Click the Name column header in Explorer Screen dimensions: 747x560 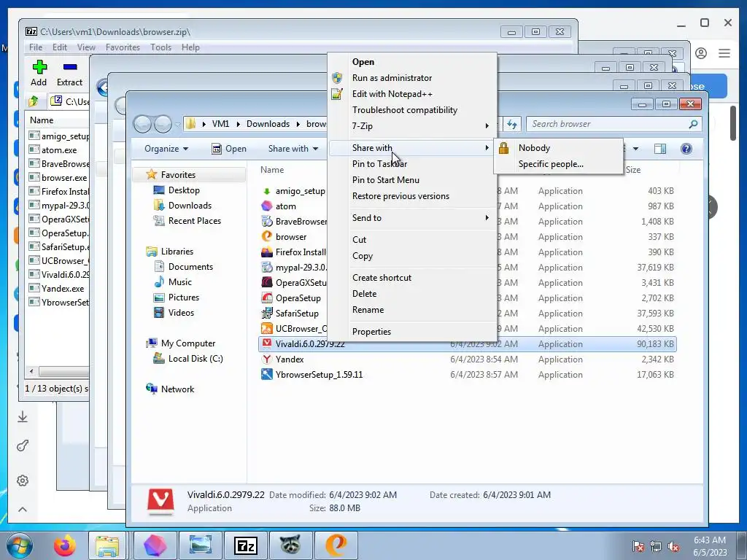272,170
